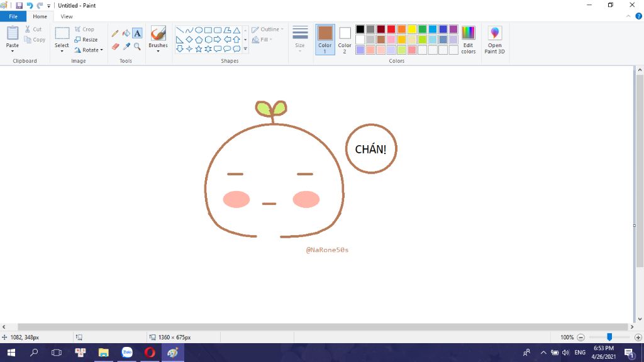The image size is (644, 362).
Task: Open Opera browser from the taskbar
Action: [x=150, y=352]
